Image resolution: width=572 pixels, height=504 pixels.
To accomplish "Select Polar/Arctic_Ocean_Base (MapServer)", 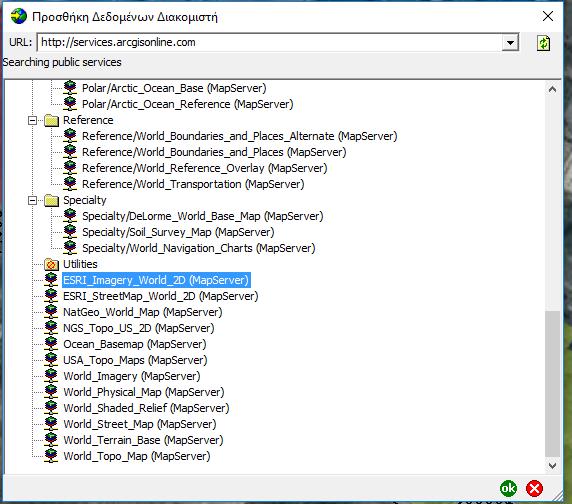I will 174,88.
